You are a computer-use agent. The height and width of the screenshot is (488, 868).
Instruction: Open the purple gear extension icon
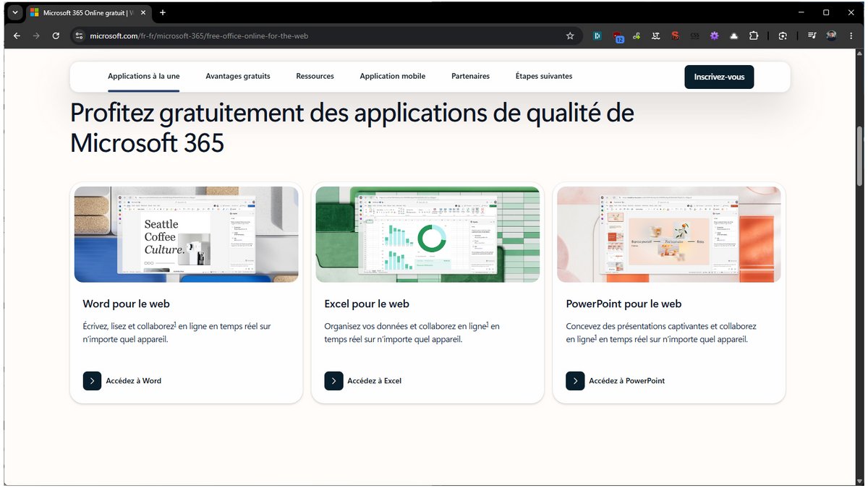coord(714,35)
